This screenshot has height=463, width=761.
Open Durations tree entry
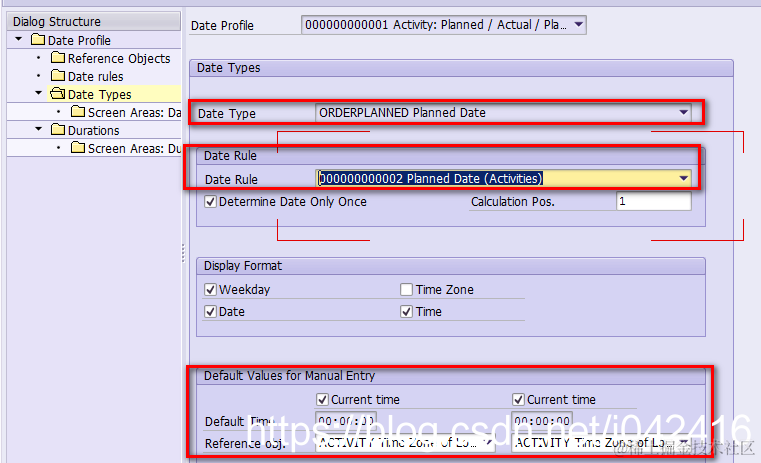[x=94, y=131]
